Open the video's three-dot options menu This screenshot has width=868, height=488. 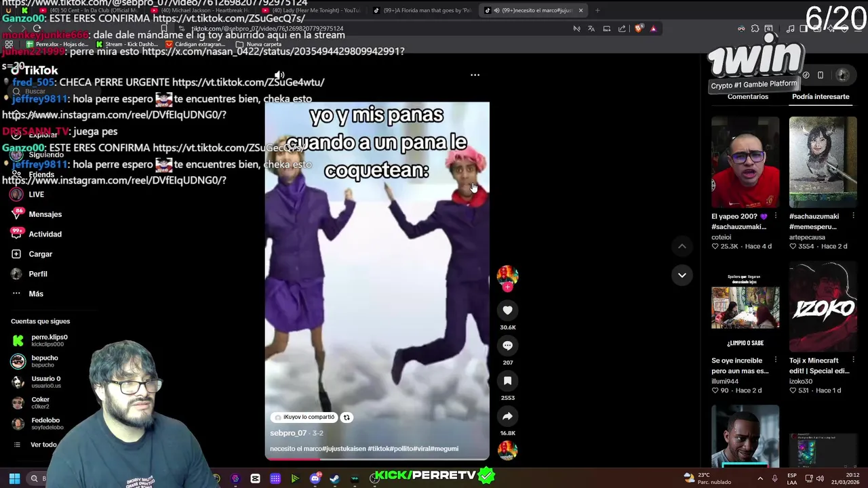(x=475, y=75)
